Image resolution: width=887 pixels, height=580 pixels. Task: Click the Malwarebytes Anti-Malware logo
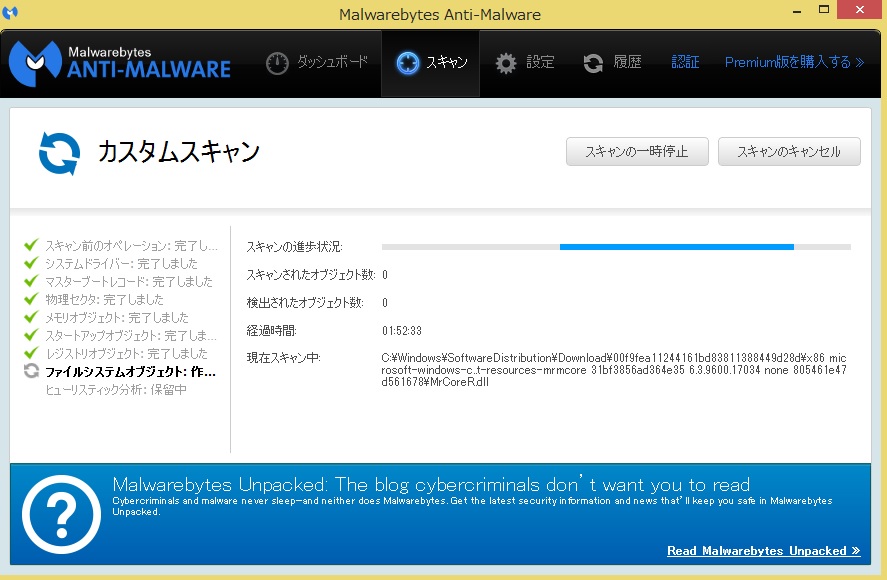[x=119, y=63]
